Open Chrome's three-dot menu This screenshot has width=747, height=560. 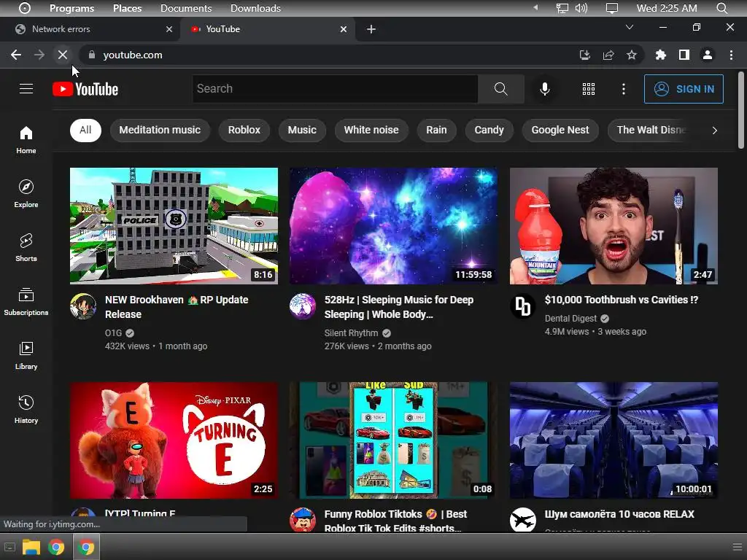coord(731,55)
